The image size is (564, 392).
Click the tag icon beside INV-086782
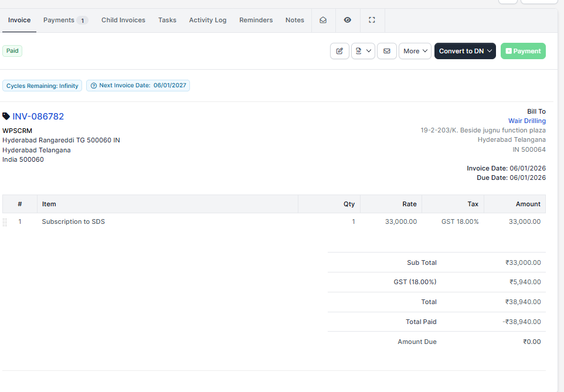pyautogui.click(x=6, y=116)
